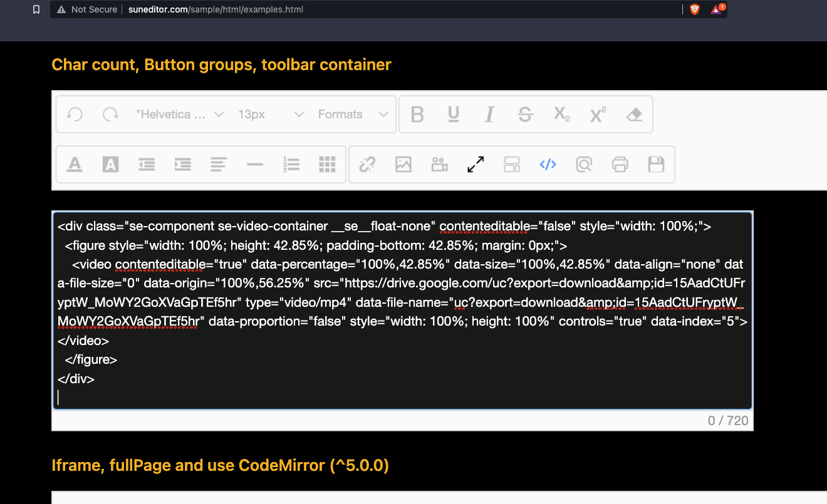Click the undo arrow
This screenshot has width=827, height=504.
[74, 114]
